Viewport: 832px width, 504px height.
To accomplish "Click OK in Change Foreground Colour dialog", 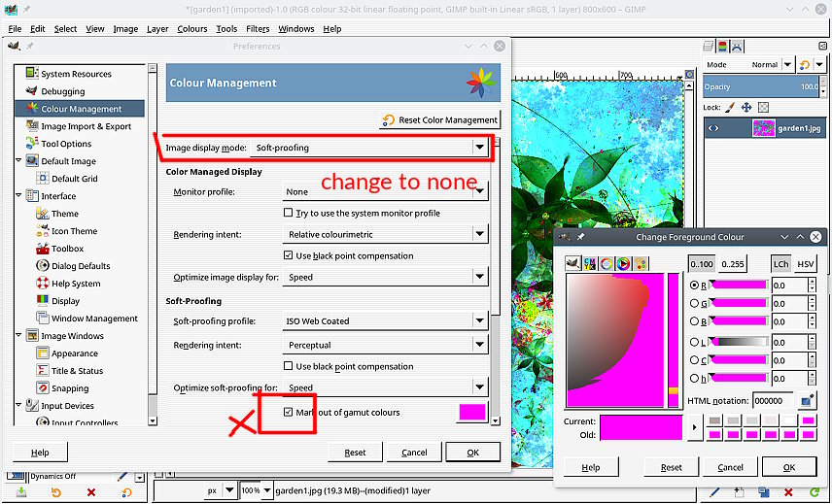I will (789, 467).
